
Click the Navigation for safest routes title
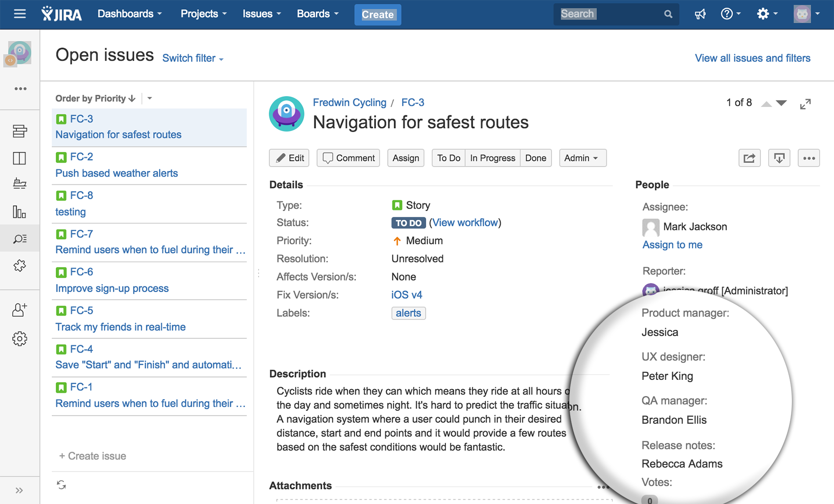click(421, 122)
